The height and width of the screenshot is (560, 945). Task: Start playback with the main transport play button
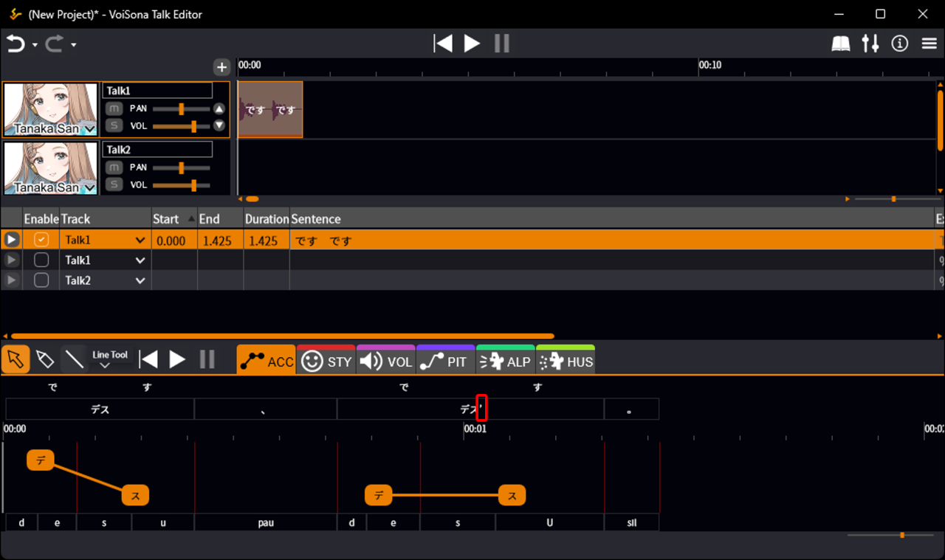(x=472, y=44)
